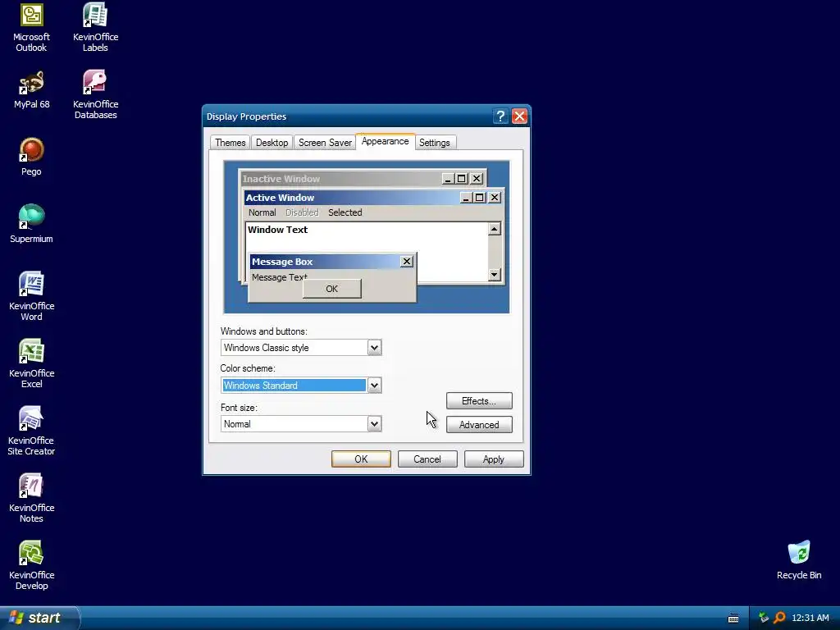Select the KevinOffice Develop icon
Screen dimensions: 840x630
click(x=32, y=565)
